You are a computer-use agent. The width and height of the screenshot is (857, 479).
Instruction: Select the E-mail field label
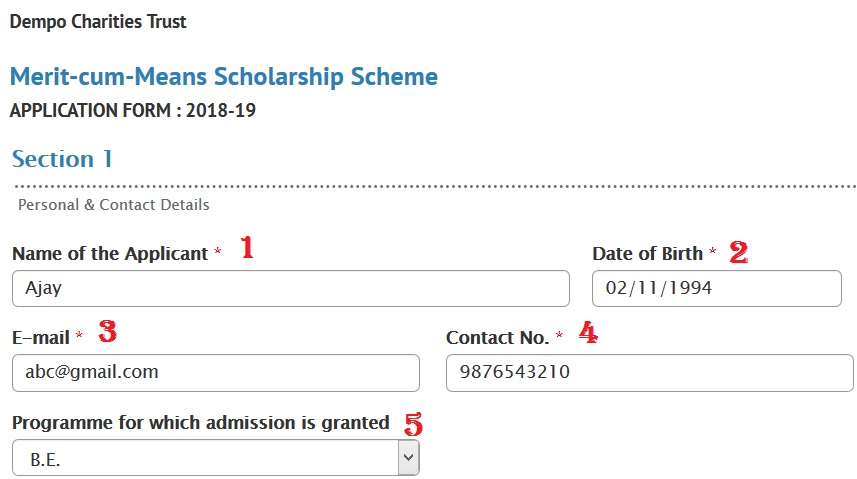click(x=41, y=338)
